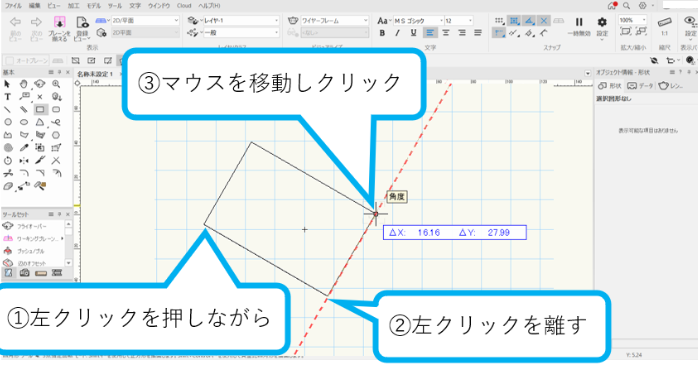Image resolution: width=698 pixels, height=365 pixels.
Task: Click the hatched circle tool
Action: coord(8,148)
